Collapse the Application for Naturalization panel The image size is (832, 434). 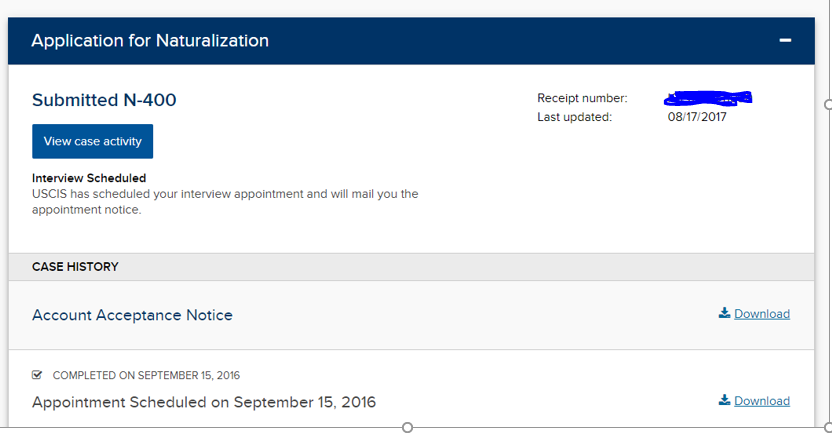click(x=785, y=40)
